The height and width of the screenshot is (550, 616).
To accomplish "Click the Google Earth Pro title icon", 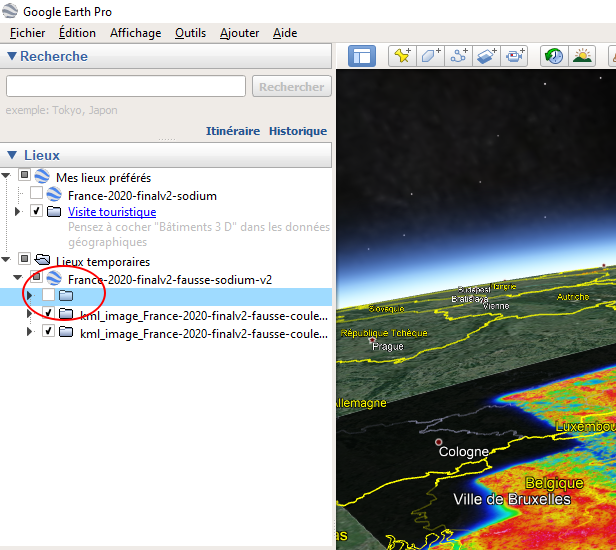I will (10, 11).
